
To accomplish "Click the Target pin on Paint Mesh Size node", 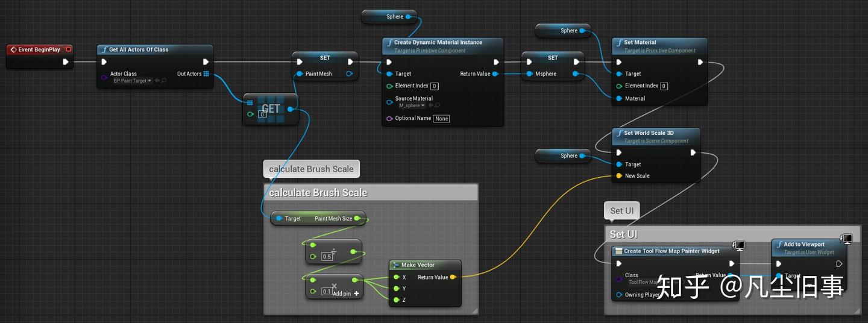I will pyautogui.click(x=278, y=219).
